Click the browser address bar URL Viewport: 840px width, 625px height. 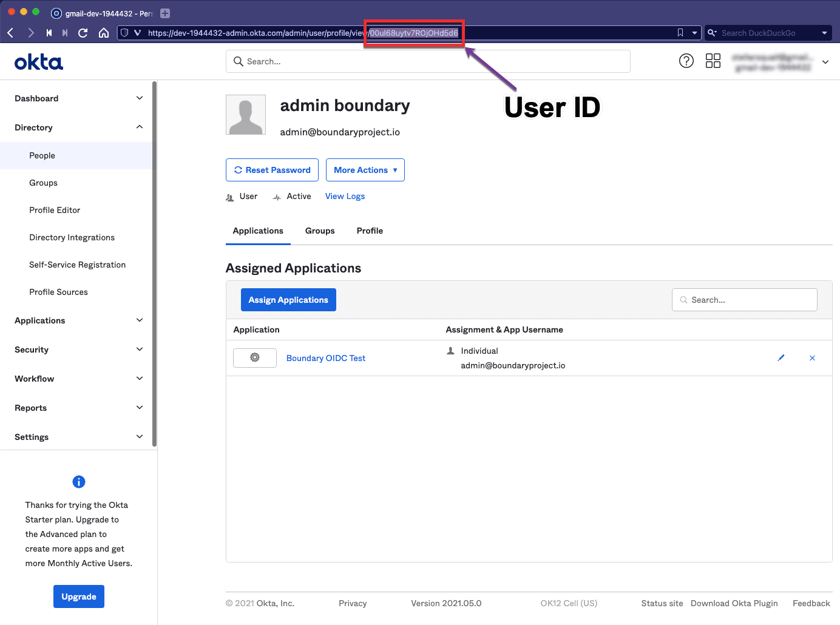(303, 33)
